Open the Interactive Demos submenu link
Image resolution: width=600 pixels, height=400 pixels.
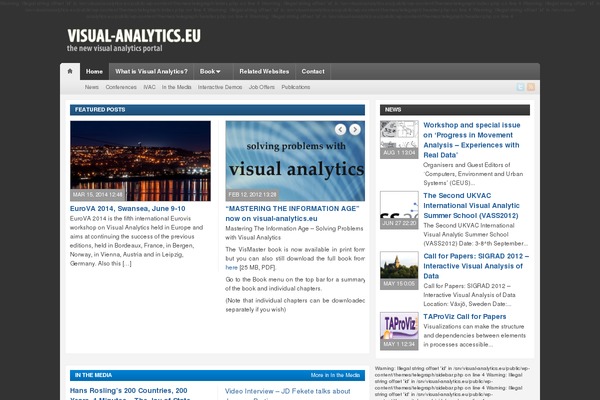(220, 87)
